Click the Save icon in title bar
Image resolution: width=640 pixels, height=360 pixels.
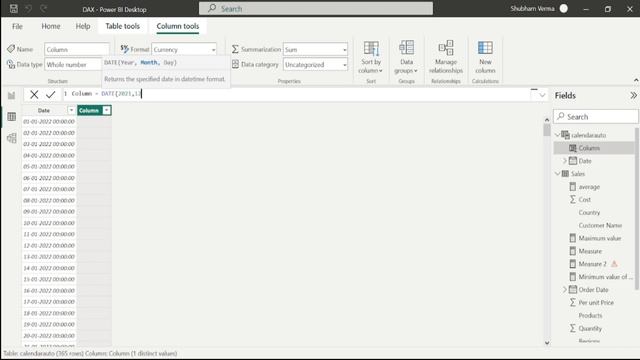(x=13, y=9)
